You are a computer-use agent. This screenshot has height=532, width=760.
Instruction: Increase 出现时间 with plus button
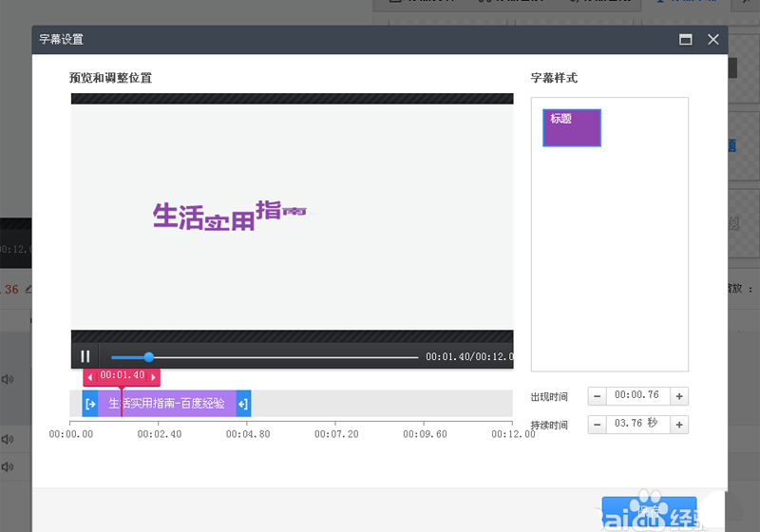(679, 396)
